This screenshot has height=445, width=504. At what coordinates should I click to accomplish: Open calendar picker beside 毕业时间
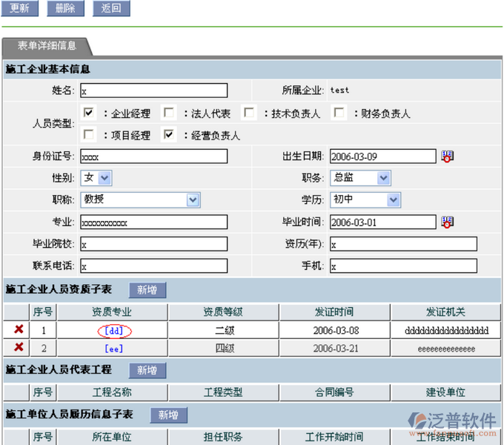pos(447,222)
